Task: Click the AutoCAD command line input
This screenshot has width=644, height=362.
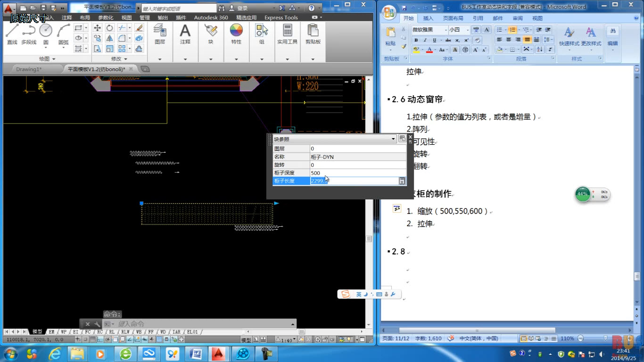Action: [x=203, y=324]
